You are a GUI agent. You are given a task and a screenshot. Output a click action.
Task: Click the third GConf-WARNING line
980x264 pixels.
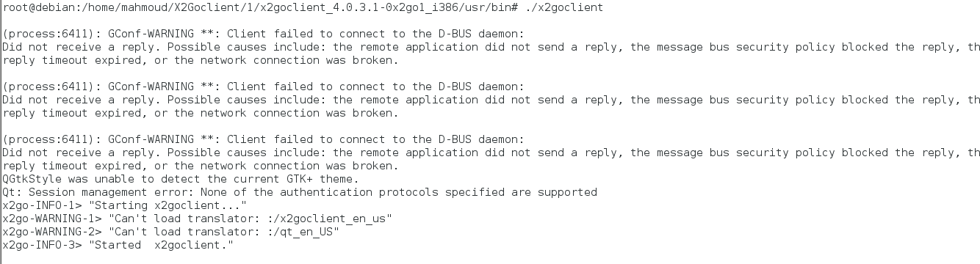pos(264,139)
